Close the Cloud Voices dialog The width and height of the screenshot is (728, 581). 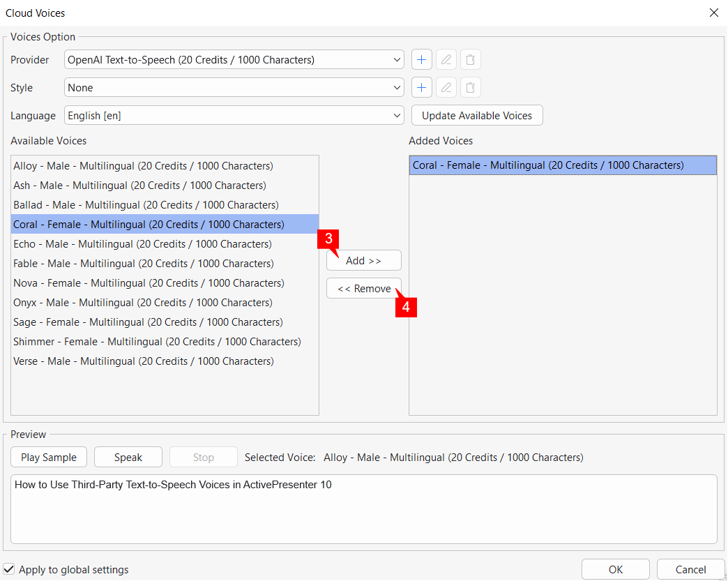coord(713,13)
